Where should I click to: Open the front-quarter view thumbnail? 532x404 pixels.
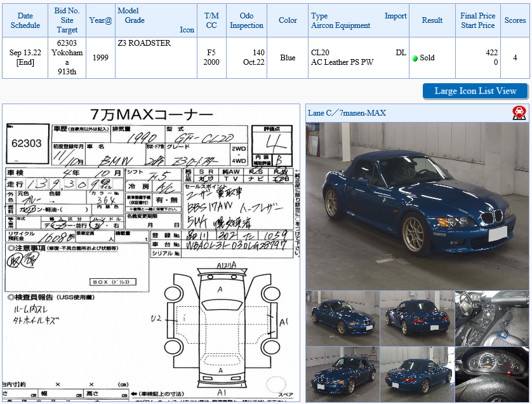(343, 318)
